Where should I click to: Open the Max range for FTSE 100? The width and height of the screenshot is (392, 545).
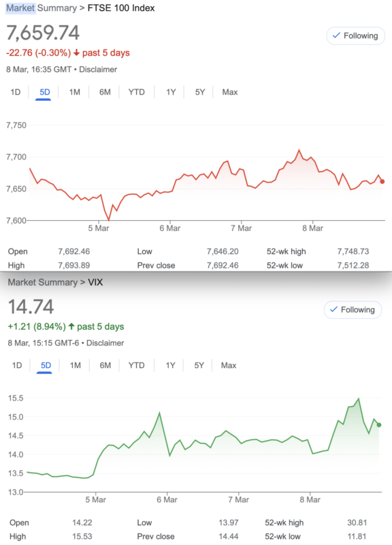coord(230,92)
